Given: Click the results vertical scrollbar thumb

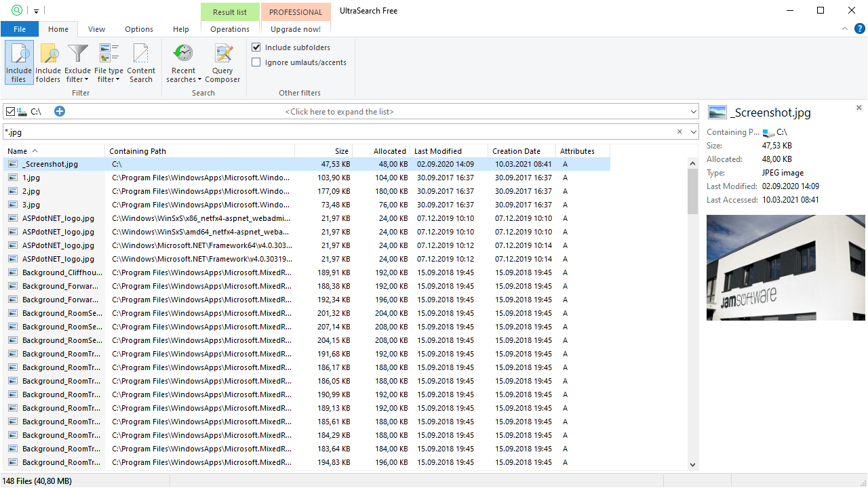Looking at the screenshot, I should [692, 191].
